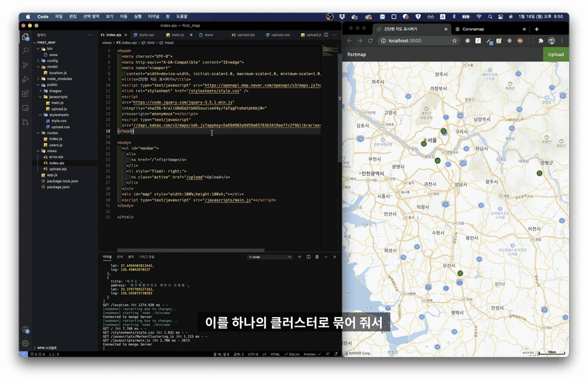Image resolution: width=588 pixels, height=382 pixels.
Task: Toggle Prettier status in status bar
Action: pyautogui.click(x=312, y=354)
